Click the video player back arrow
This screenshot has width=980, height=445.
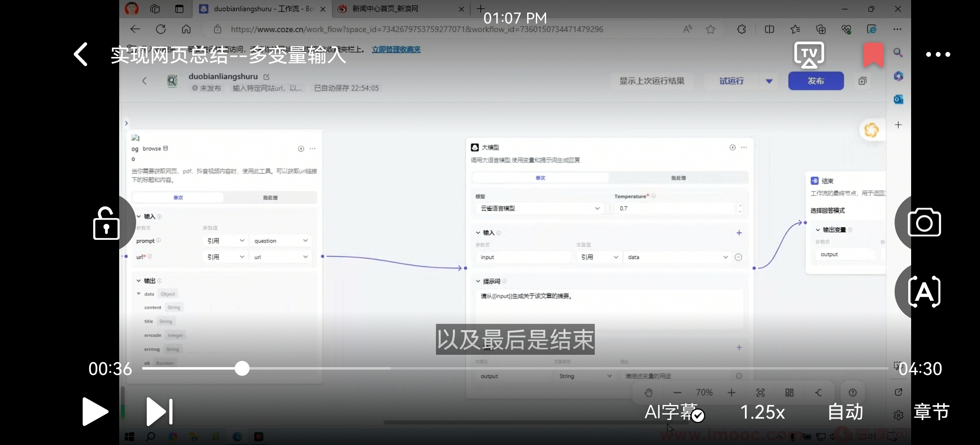coord(81,54)
